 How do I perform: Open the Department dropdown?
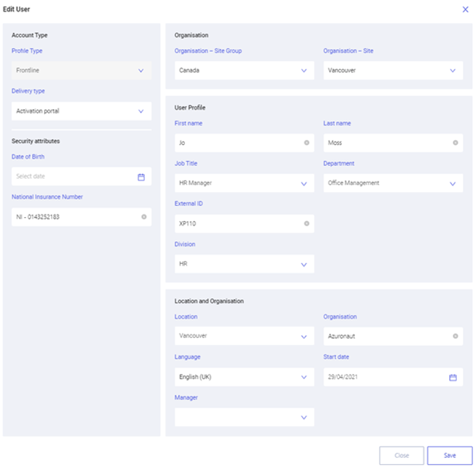(393, 183)
